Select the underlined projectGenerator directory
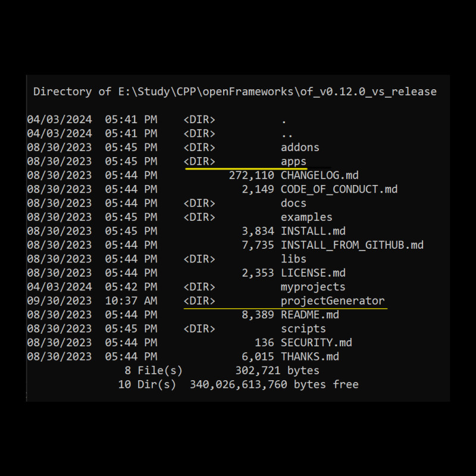This screenshot has height=476, width=476. [x=333, y=301]
